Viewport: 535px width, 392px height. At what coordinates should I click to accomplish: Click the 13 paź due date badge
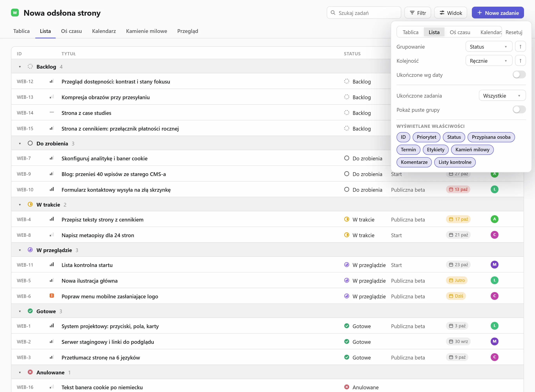click(x=458, y=189)
